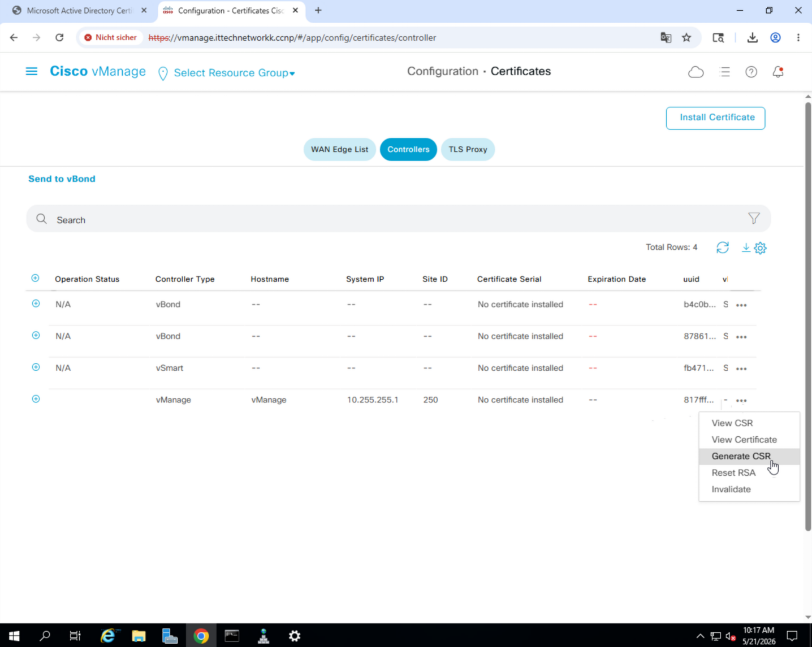This screenshot has height=647, width=812.
Task: Refresh the controllers table
Action: pos(723,247)
